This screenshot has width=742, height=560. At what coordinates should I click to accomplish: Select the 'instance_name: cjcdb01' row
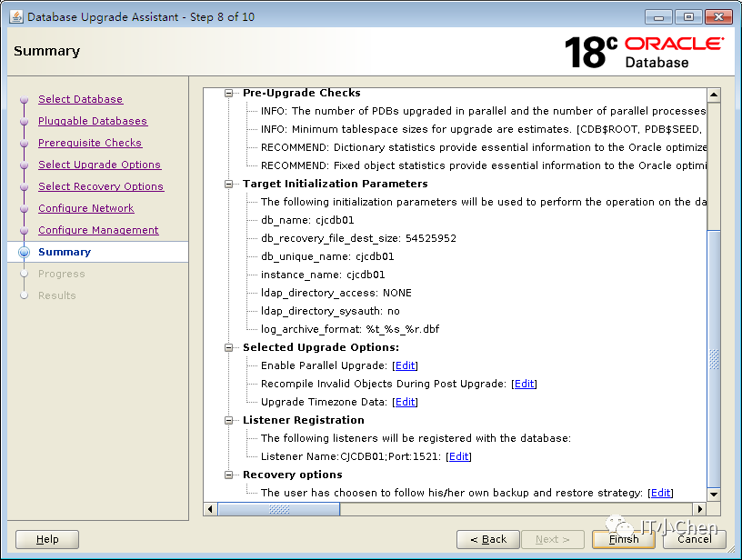(323, 275)
